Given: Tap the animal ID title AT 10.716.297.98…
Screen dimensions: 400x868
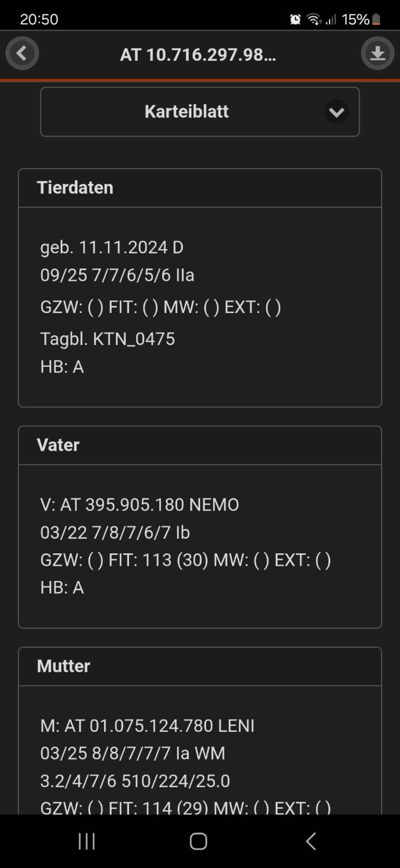Looking at the screenshot, I should click(198, 55).
